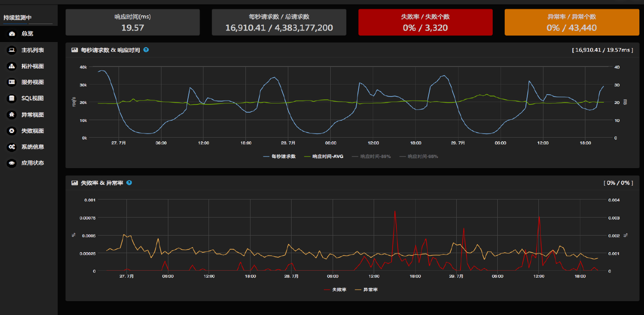Go to 服务视图 in the sidebar

[32, 82]
